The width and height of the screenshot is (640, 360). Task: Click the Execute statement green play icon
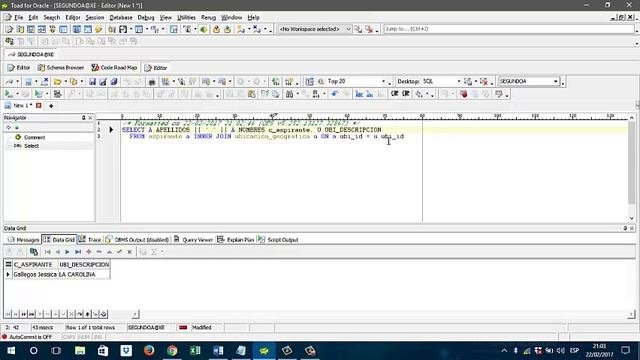click(x=8, y=94)
